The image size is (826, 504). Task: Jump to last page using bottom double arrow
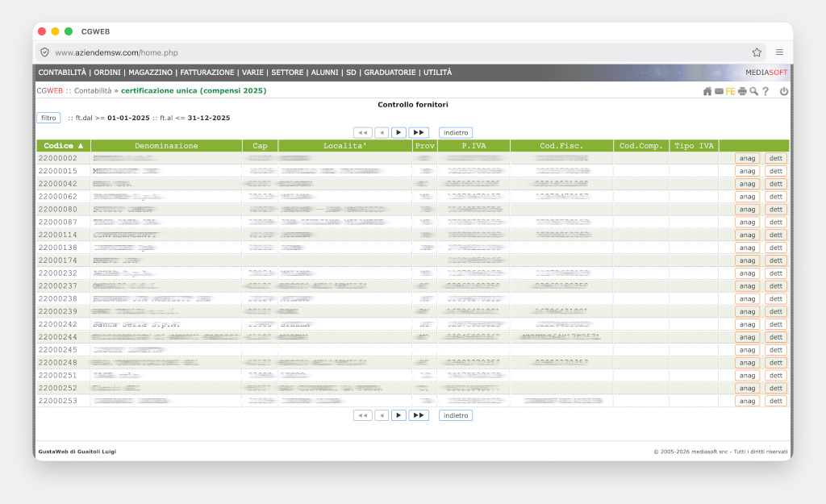click(x=419, y=415)
